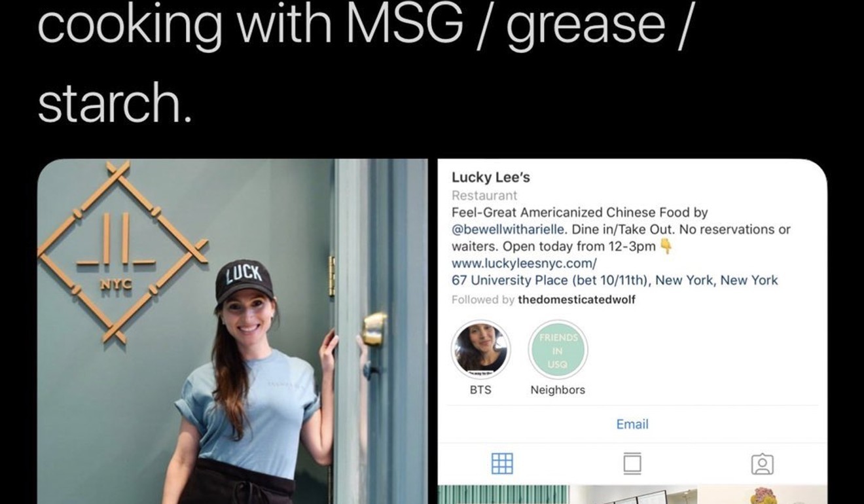864x504 pixels.
Task: Select the NYC diamond logo in the photo
Action: coord(123,251)
